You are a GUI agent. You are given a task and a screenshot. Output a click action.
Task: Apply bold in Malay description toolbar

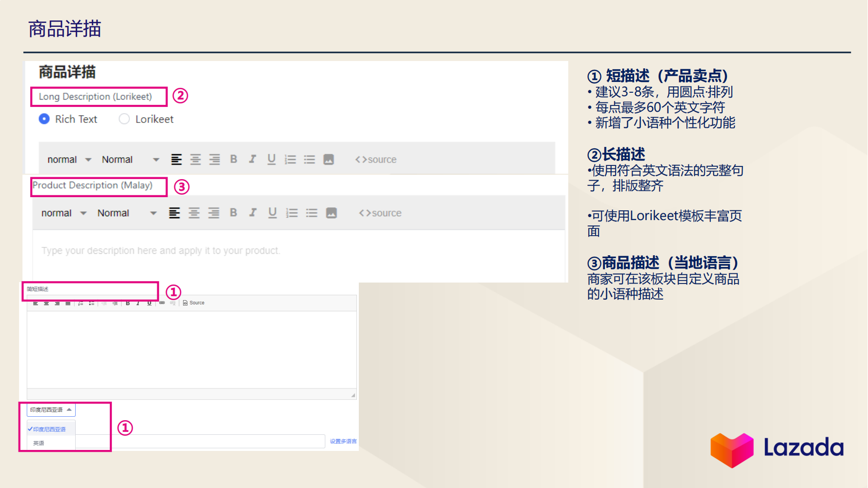point(233,213)
